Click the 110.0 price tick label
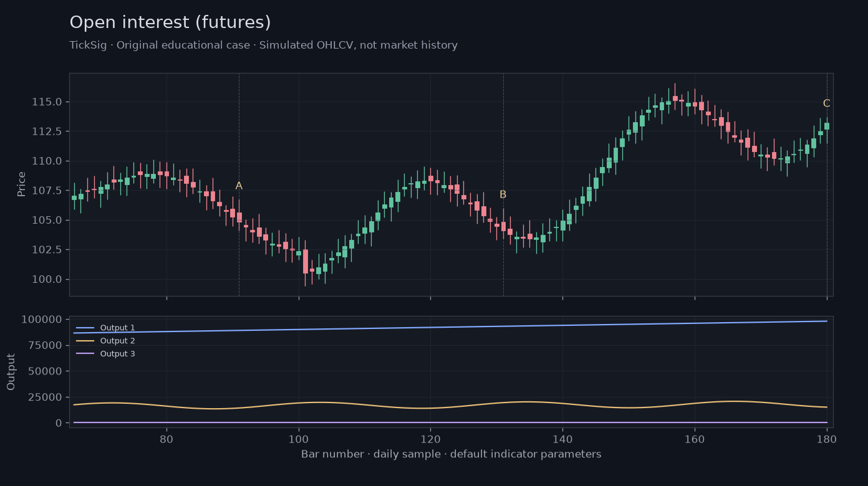Image resolution: width=868 pixels, height=486 pixels. click(47, 161)
